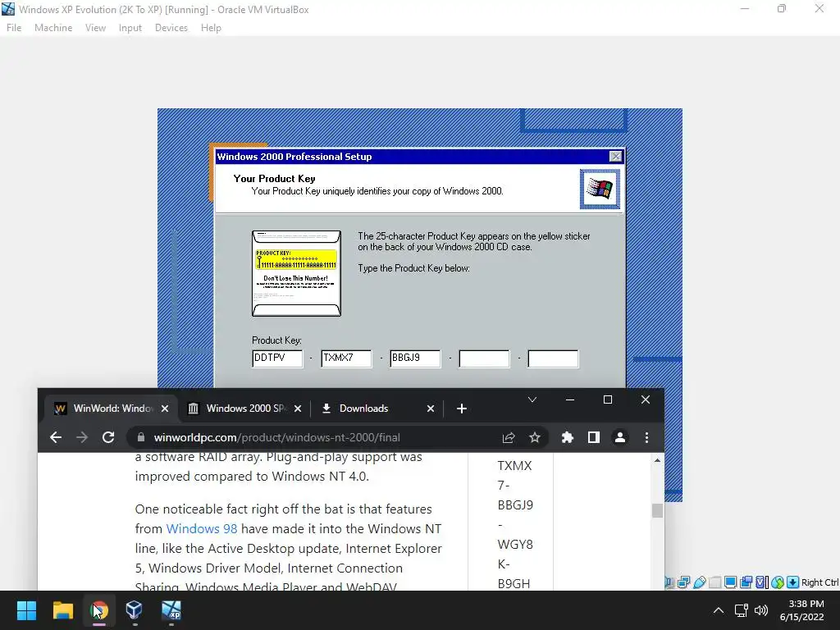Open the Chrome extensions puzzle icon
This screenshot has width=840, height=630.
pyautogui.click(x=568, y=438)
